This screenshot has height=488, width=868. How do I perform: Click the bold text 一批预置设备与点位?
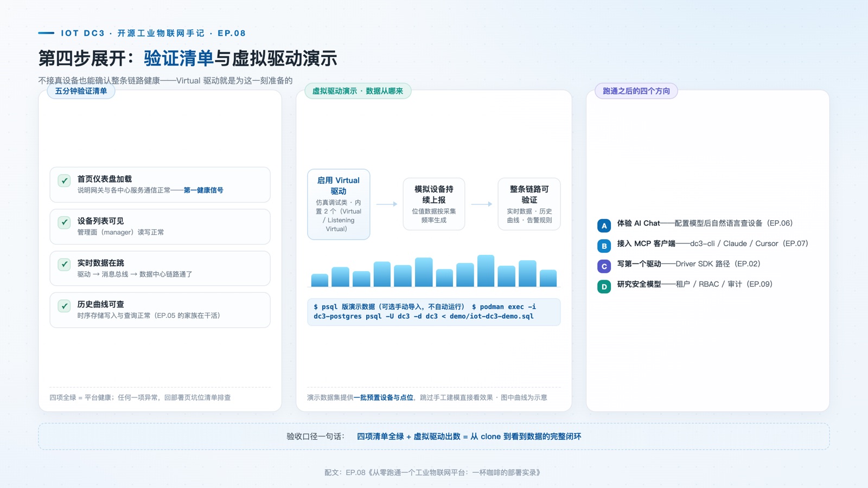tap(384, 397)
